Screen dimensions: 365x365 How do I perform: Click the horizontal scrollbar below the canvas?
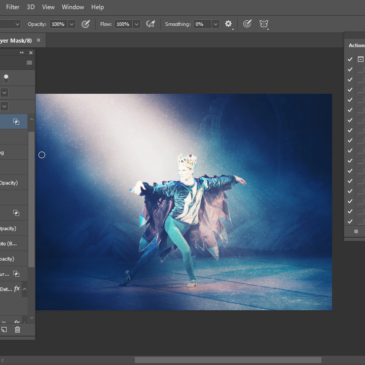coord(228,360)
